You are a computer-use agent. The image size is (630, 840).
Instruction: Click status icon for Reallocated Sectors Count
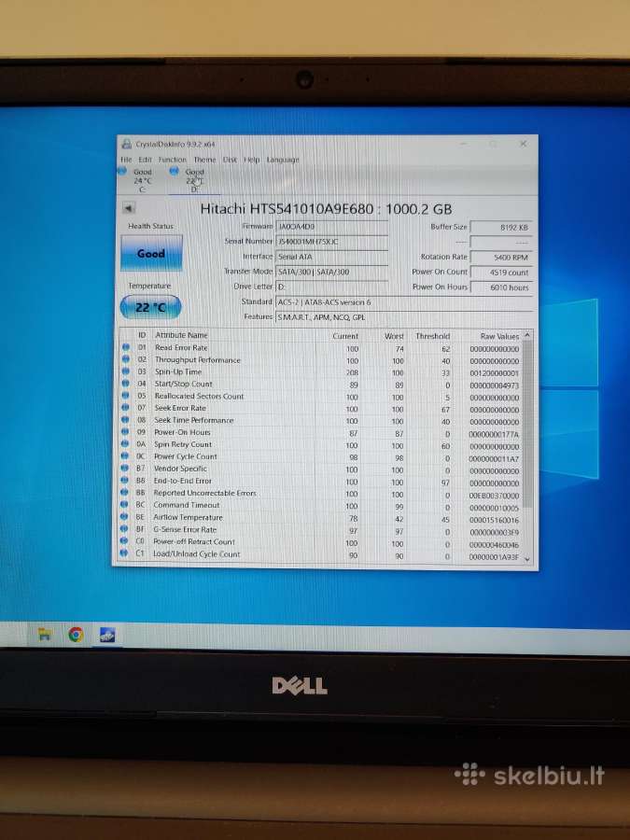pos(126,396)
